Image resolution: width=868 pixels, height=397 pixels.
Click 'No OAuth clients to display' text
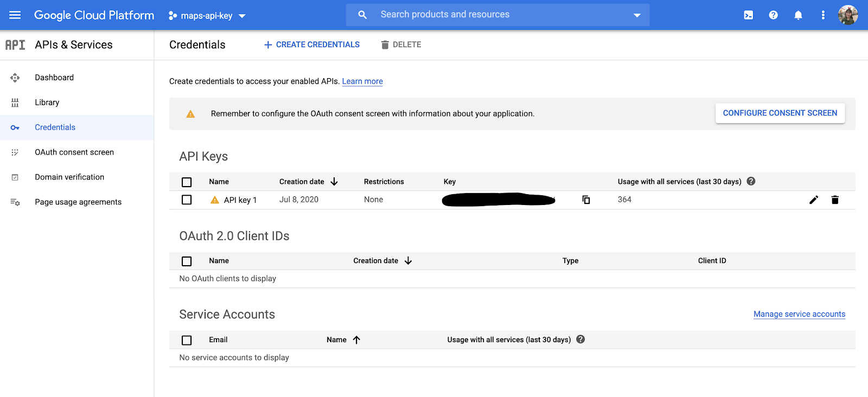point(228,279)
